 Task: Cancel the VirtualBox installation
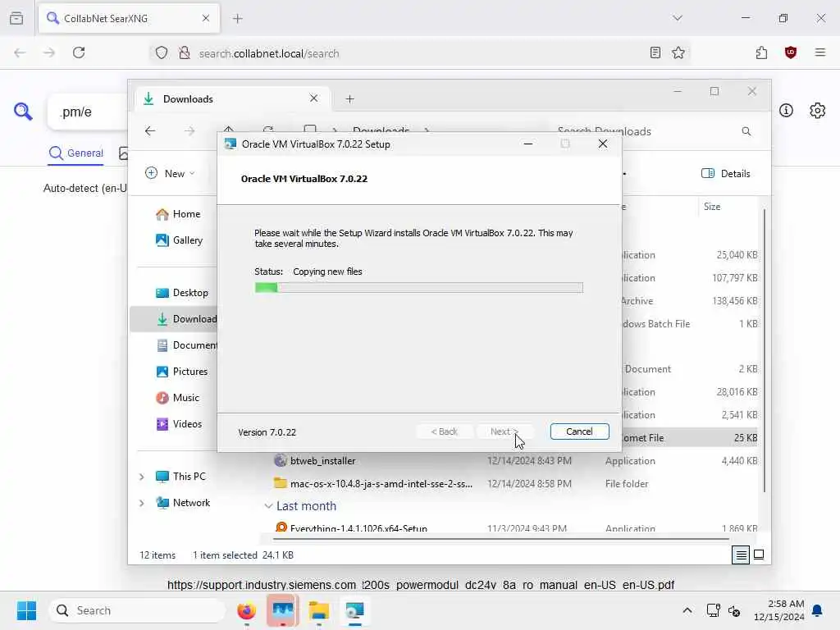point(579,431)
